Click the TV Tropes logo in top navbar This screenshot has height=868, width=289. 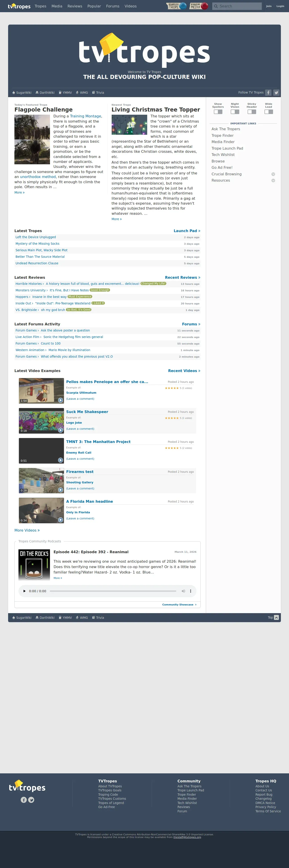coord(19,6)
